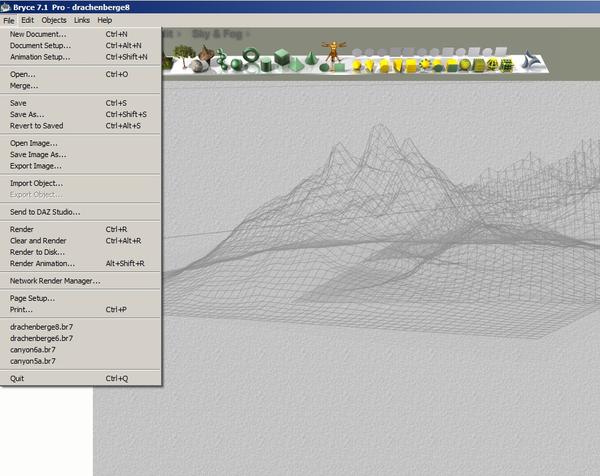Choose Quit from the File menu
This screenshot has height=476, width=600.
tap(81, 378)
